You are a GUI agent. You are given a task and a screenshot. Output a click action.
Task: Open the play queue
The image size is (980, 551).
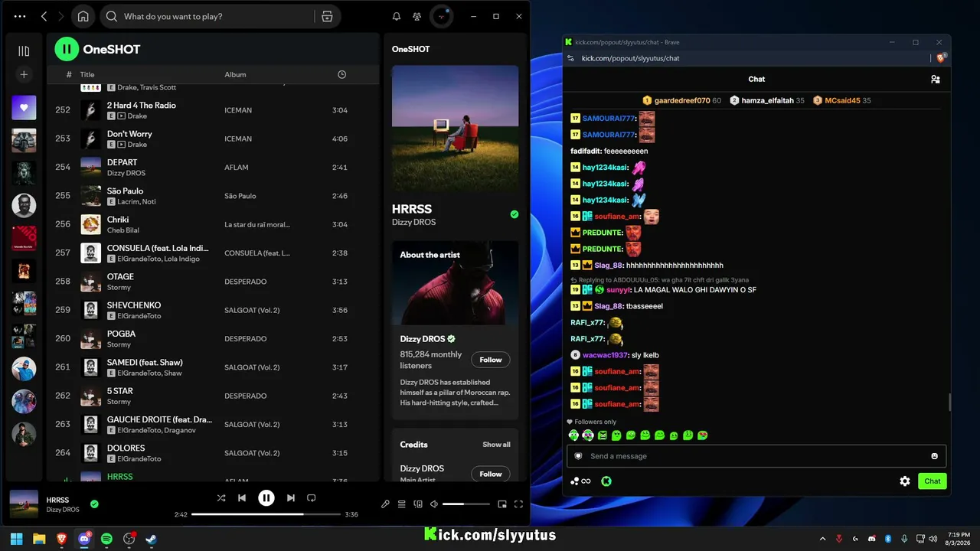[401, 504]
